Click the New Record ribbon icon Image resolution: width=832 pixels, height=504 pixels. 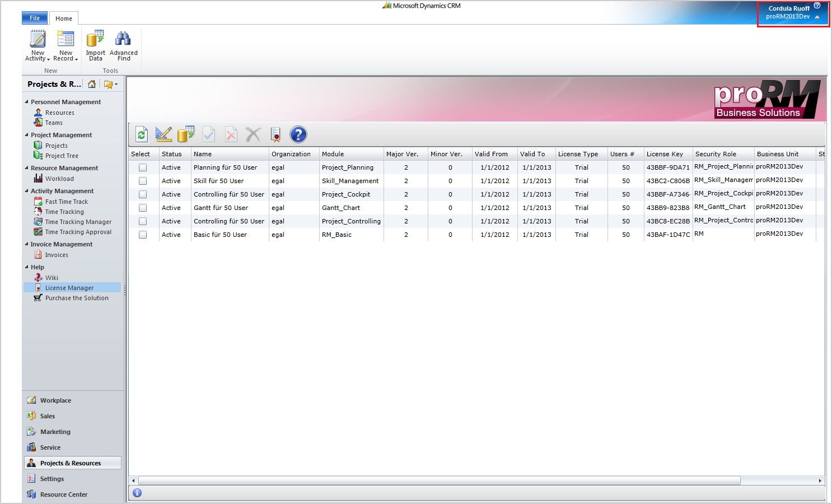[x=66, y=46]
